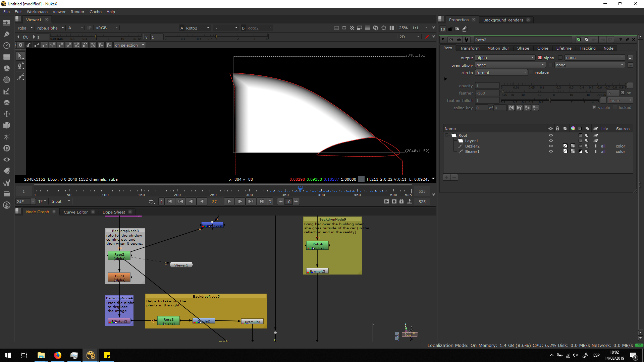Viewport: 644px width, 362px height.
Task: Click the clock icon in left toolbar
Action: pos(7,45)
